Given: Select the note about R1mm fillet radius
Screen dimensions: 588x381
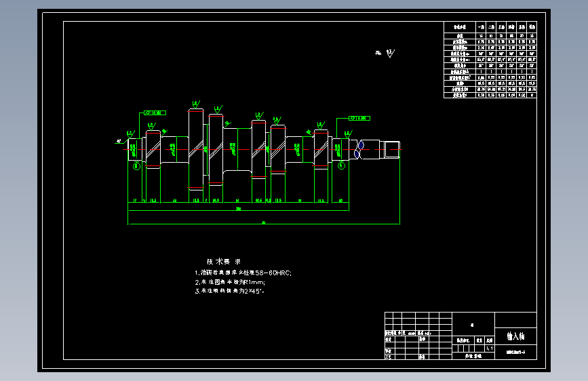Looking at the screenshot, I should pos(230,282).
